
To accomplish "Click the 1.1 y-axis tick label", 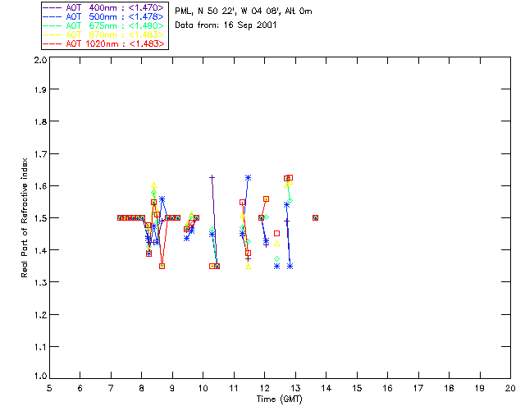I will pyautogui.click(x=40, y=347).
